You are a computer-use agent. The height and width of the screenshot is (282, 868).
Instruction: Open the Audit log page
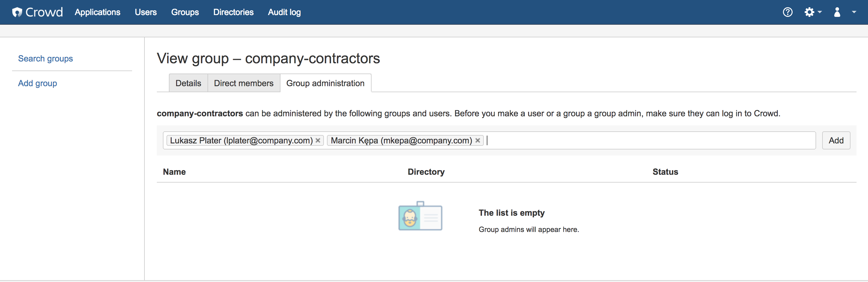click(x=284, y=12)
